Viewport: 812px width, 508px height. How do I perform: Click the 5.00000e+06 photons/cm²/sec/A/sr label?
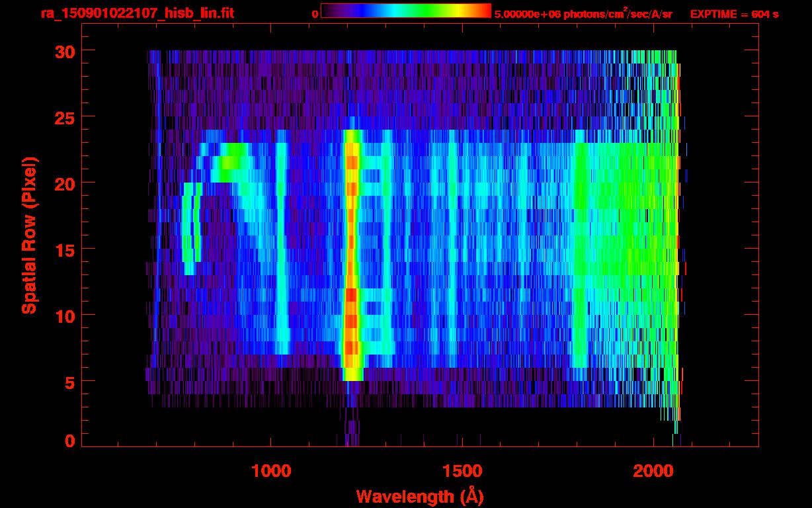tap(583, 14)
